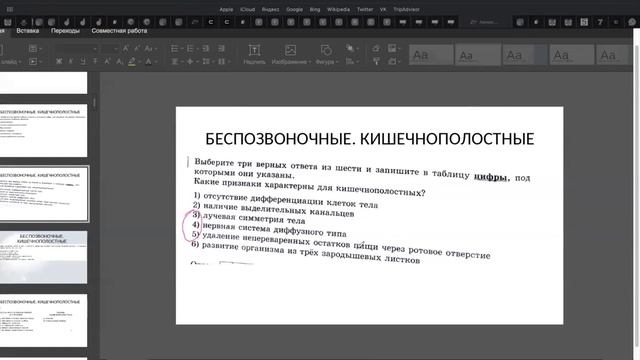
Task: Open the align shapes icon
Action: (351, 61)
